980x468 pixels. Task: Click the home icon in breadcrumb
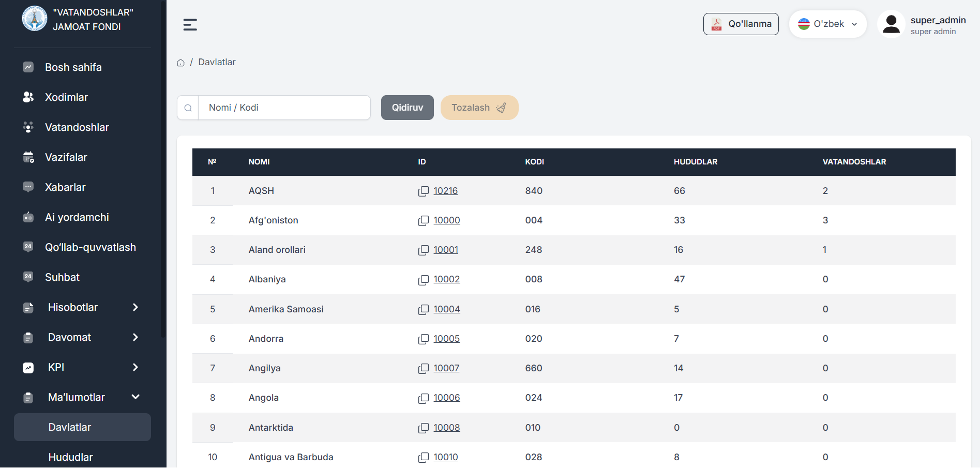click(180, 63)
